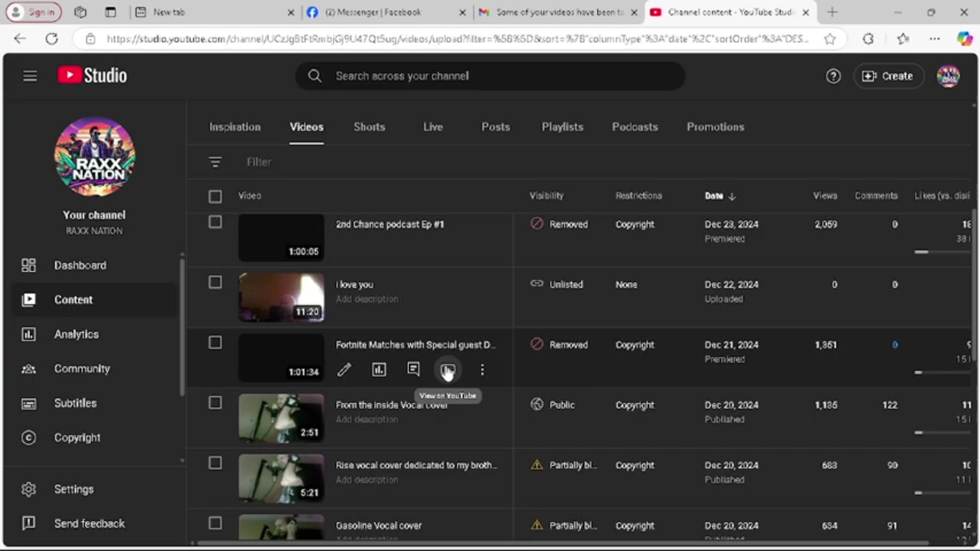Open Analytics icon for Fortnite Matches video

(379, 370)
